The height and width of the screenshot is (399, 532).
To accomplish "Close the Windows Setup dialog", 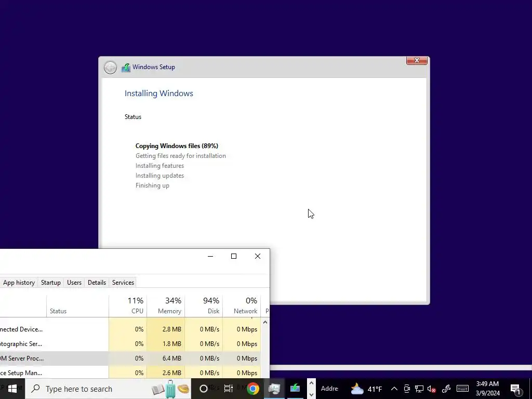I will coord(417,60).
